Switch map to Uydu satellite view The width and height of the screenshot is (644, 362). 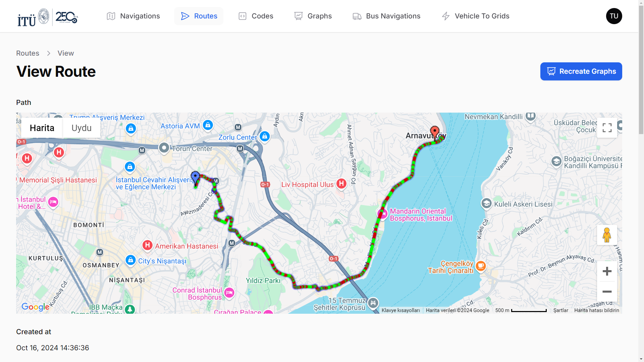pyautogui.click(x=82, y=128)
